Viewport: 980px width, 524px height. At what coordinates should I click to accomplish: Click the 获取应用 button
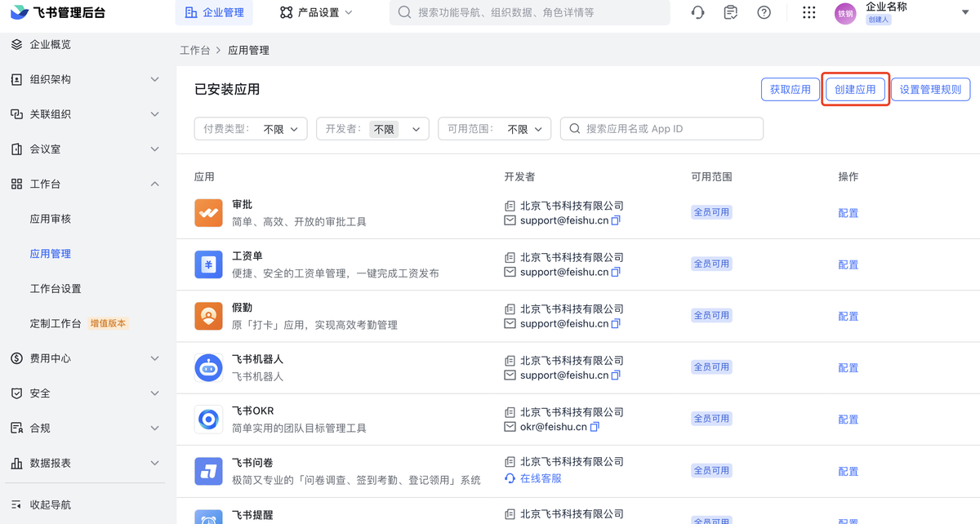(791, 90)
